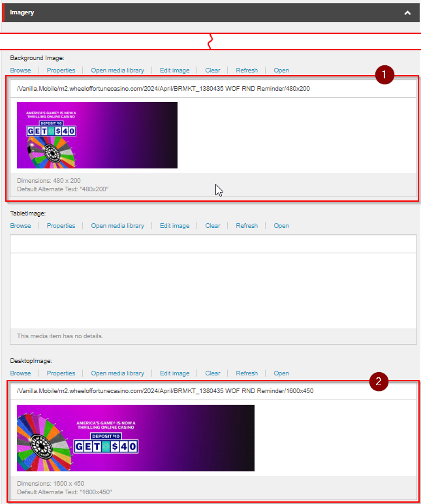Click the DesktopImage: label
The height and width of the screenshot is (504, 421).
[31, 361]
